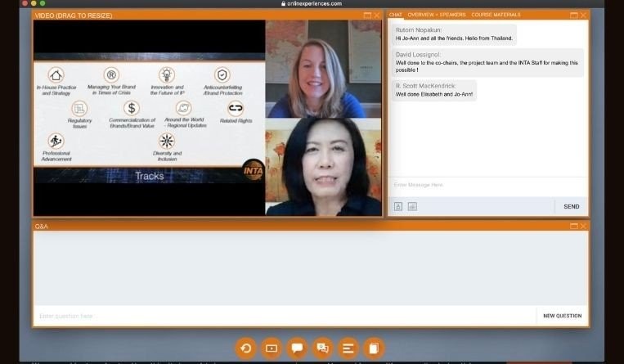Click the text lines icon in bottom toolbar
Viewport: 624px width, 364px height.
click(348, 348)
